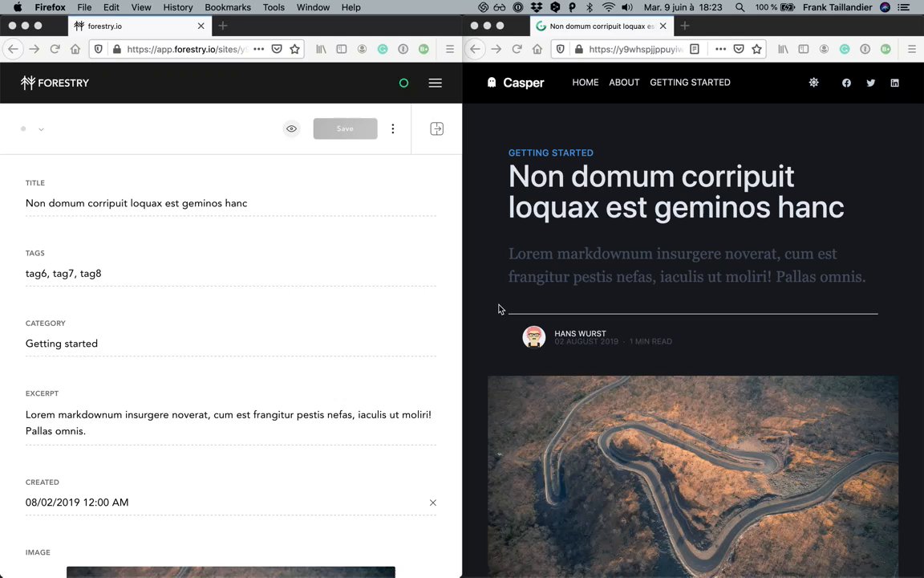Open History menu in menu bar
Screen dimensions: 924x578
pyautogui.click(x=178, y=7)
